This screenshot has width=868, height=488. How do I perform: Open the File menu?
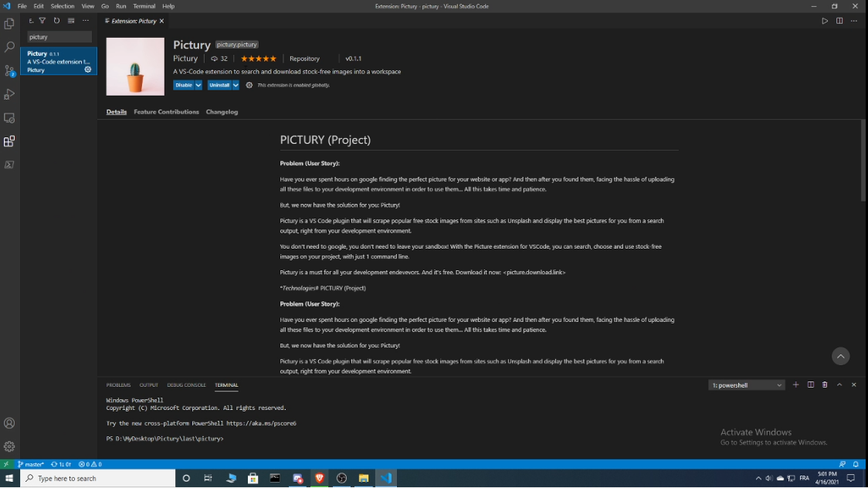(22, 6)
